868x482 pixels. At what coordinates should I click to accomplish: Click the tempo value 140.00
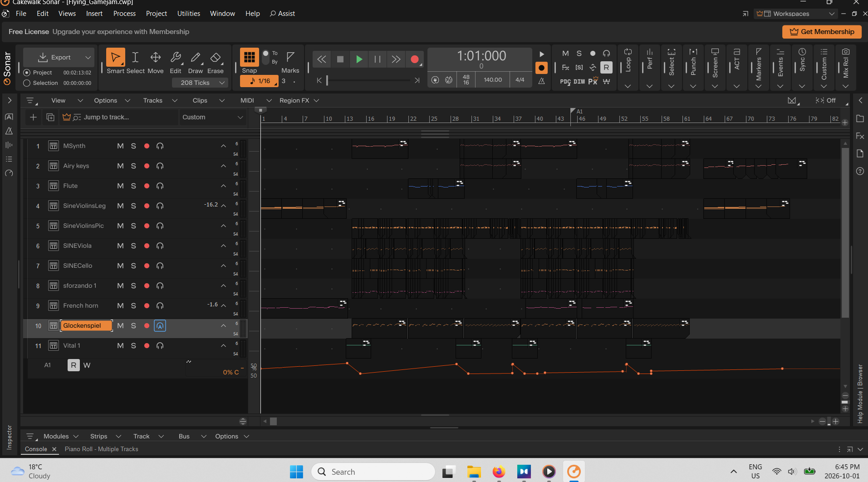[493, 80]
